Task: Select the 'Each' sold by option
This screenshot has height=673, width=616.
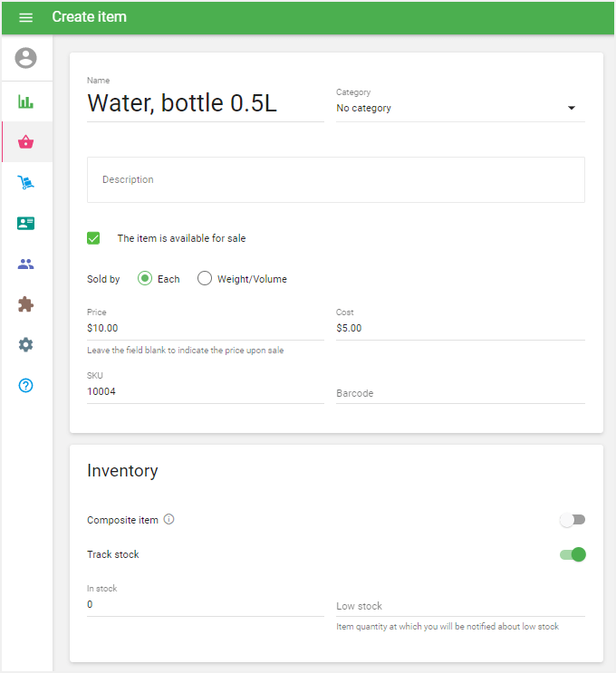Action: (x=144, y=279)
